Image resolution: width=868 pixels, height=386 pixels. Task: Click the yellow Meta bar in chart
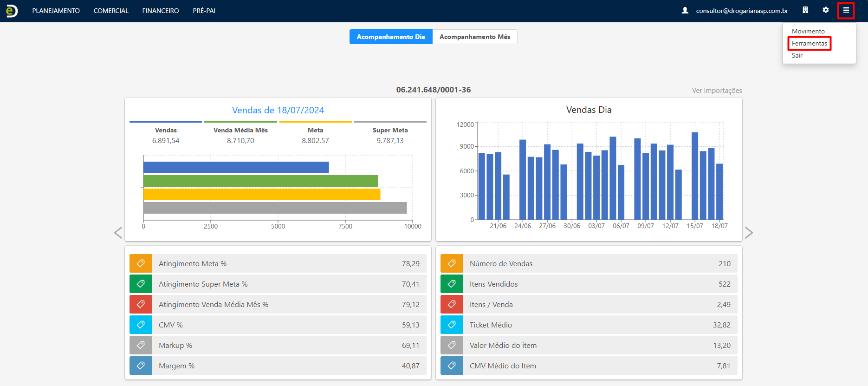pos(262,194)
